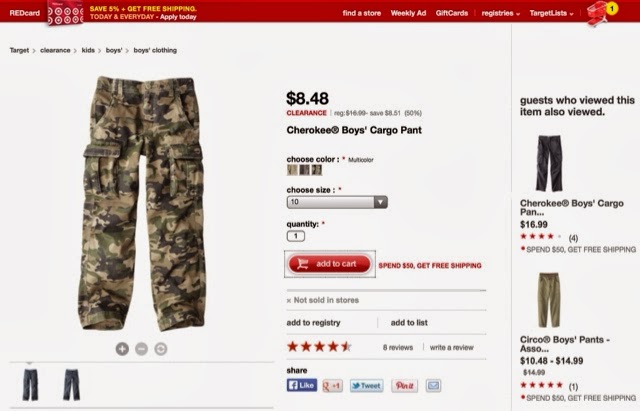
Task: Tweet this product
Action: [367, 385]
